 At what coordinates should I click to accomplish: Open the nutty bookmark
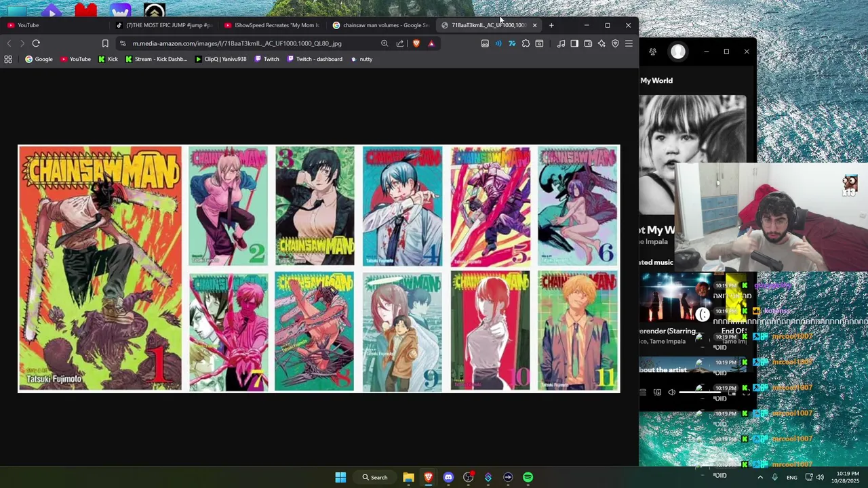click(361, 59)
